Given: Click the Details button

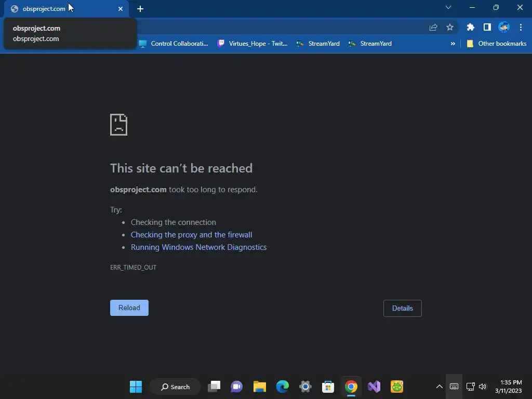Looking at the screenshot, I should [403, 309].
